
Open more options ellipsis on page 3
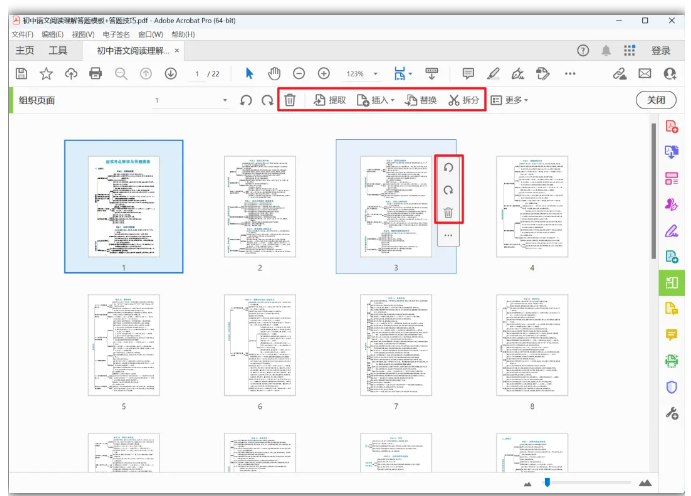click(x=448, y=235)
